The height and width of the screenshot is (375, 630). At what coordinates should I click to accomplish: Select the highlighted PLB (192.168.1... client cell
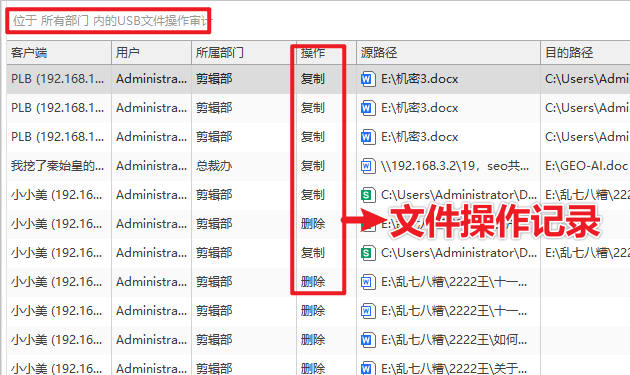(57, 79)
